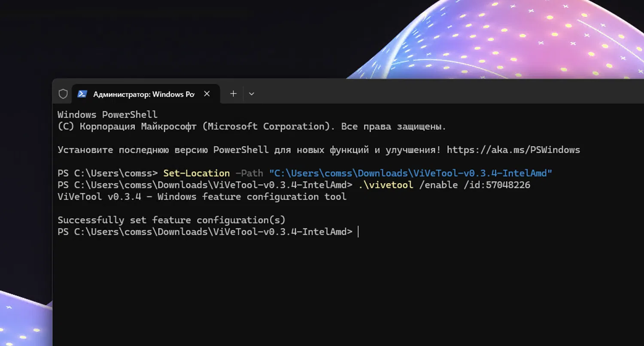The width and height of the screenshot is (644, 346).
Task: Click the PowerShell icon on the tab
Action: point(82,94)
